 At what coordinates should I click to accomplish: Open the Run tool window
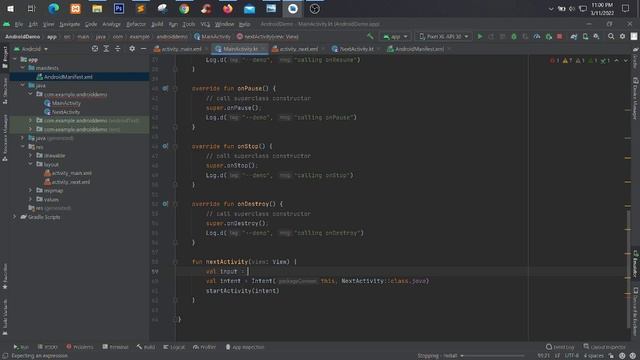click(21, 347)
